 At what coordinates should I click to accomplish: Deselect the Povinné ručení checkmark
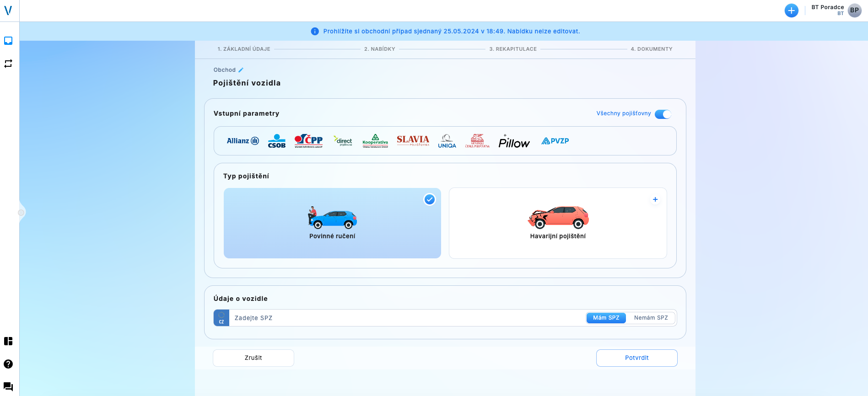[x=429, y=199]
